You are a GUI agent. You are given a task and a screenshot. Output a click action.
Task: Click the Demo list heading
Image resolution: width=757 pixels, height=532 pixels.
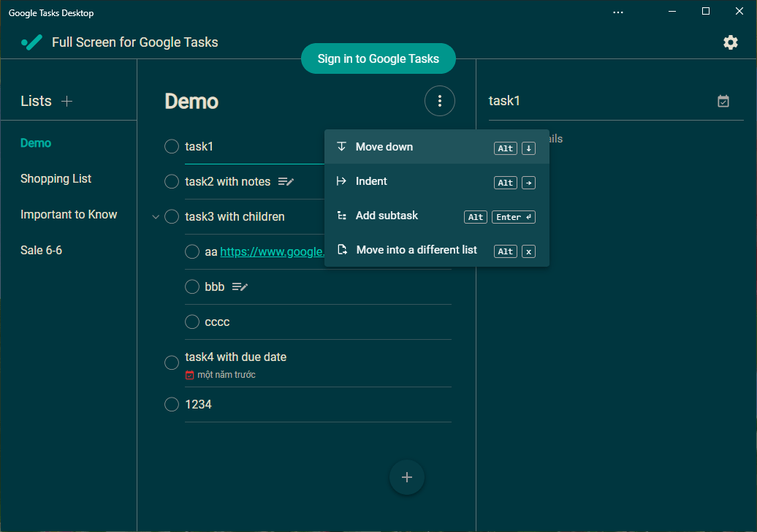coord(191,102)
